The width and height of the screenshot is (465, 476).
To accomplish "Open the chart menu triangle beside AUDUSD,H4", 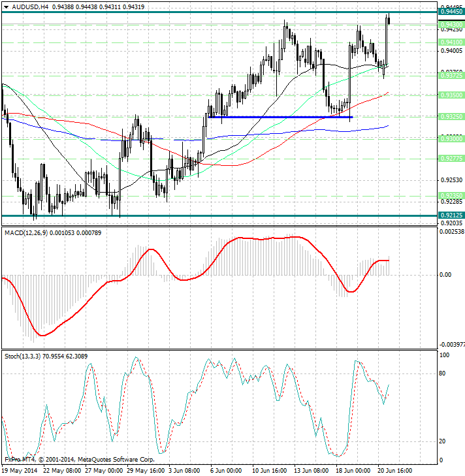I will coord(6,7).
